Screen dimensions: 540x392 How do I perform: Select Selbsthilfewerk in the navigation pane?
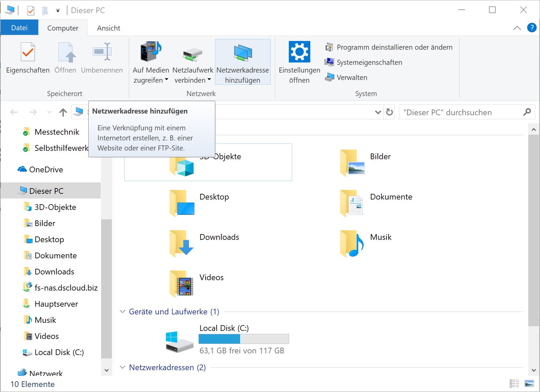(55, 148)
